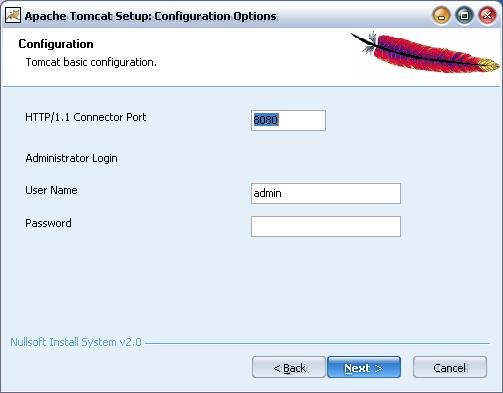Minimize the Apache Tomcat Setup window

pos(441,16)
